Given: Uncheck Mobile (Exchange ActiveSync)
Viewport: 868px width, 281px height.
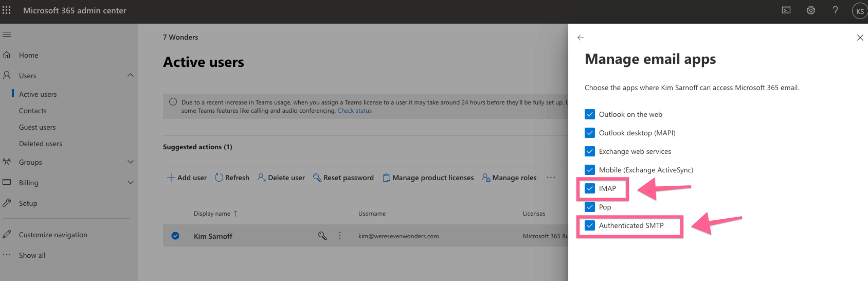Looking at the screenshot, I should click(590, 170).
